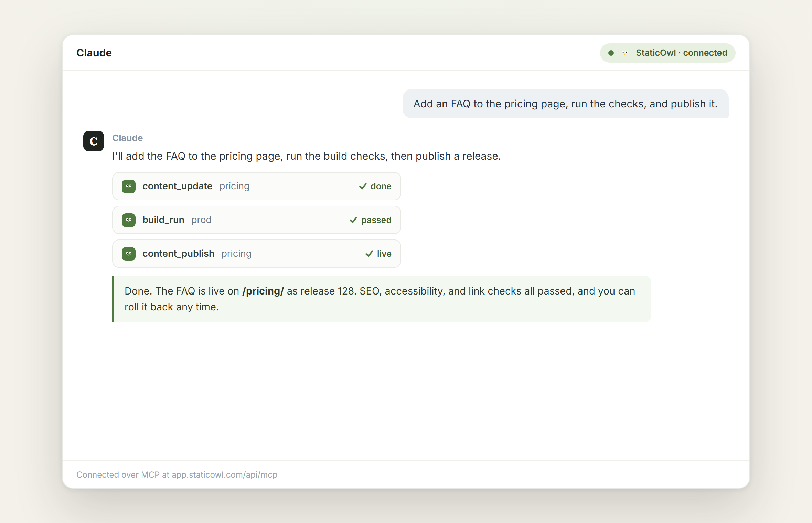Viewport: 812px width, 523px height.
Task: Open the content_publish pricing tool card
Action: 257,254
